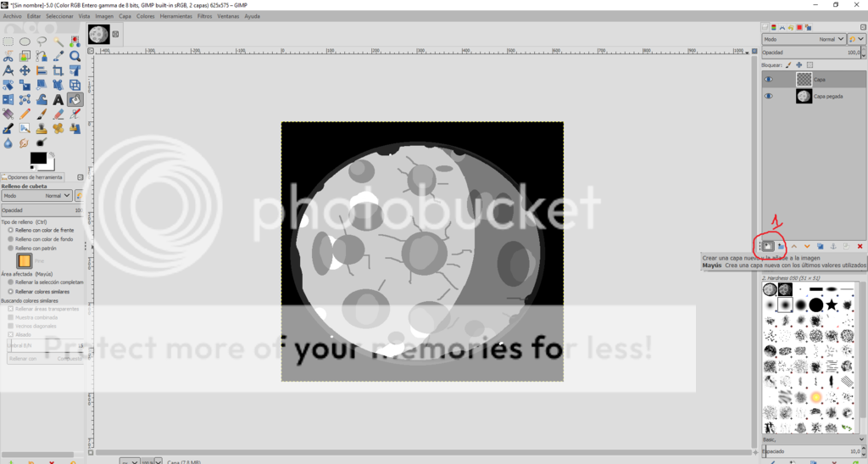Switch to the Channels tab
Viewport: 868px width, 464px height.
pyautogui.click(x=774, y=27)
